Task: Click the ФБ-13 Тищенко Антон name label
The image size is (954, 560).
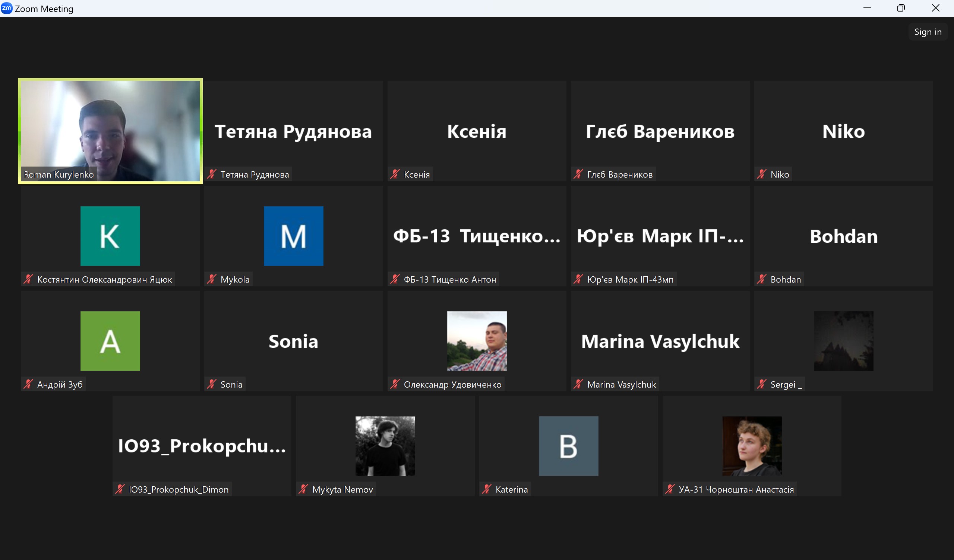Action: [450, 279]
